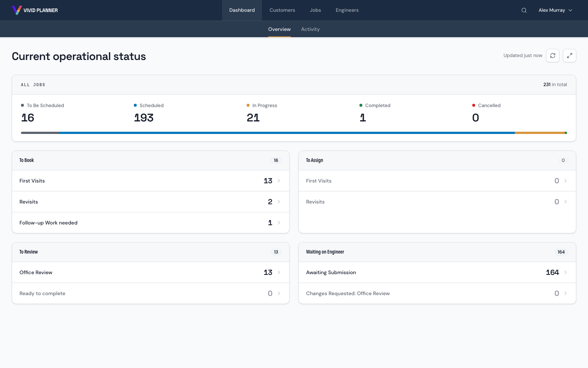The image size is (588, 368).
Task: Open Changes Requested: Office Review chevron
Action: 566,293
